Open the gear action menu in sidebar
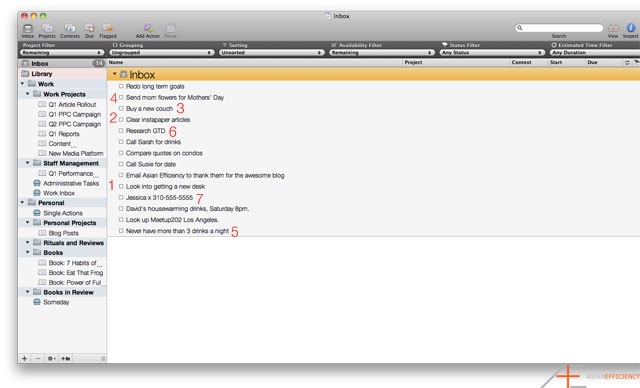 [x=51, y=358]
